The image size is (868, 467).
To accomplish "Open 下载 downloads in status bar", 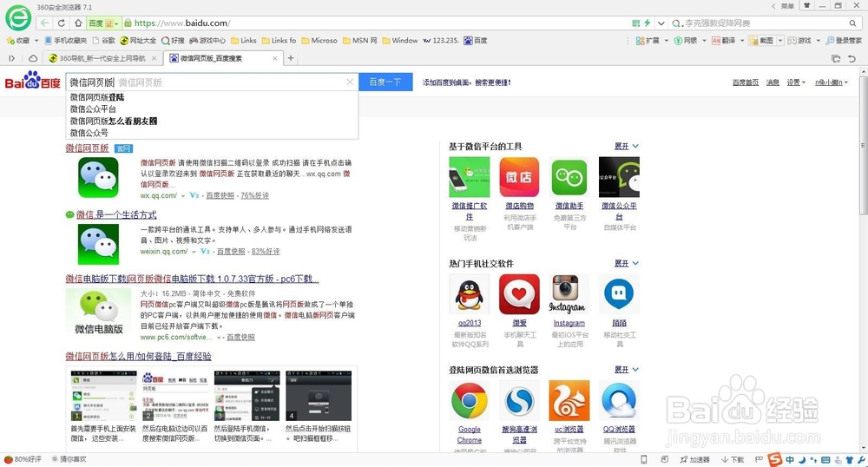I will (x=733, y=460).
